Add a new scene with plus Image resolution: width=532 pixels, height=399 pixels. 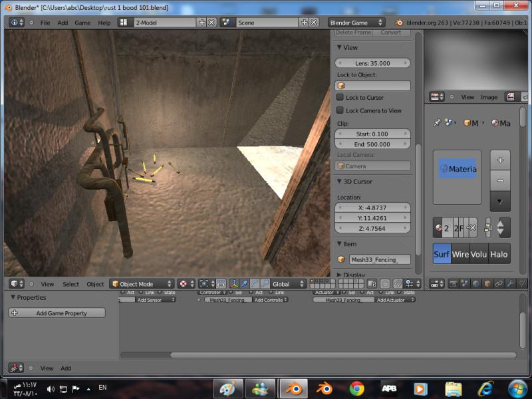(x=304, y=23)
